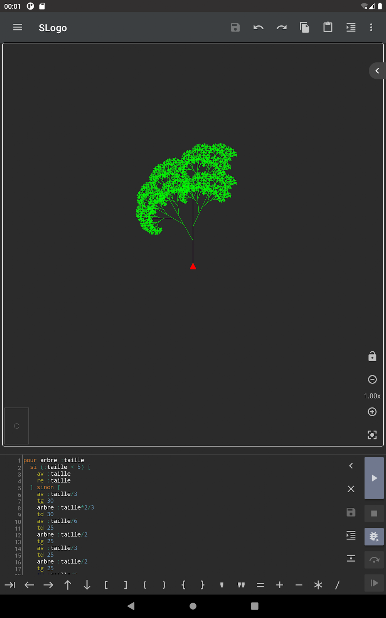Tap the Android home button
Image resolution: width=386 pixels, height=618 pixels.
(x=193, y=606)
